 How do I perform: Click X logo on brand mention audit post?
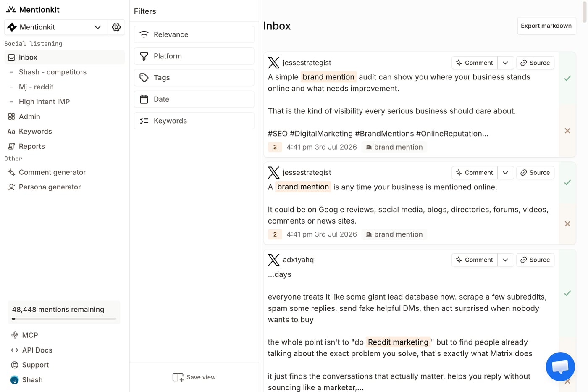click(x=274, y=63)
